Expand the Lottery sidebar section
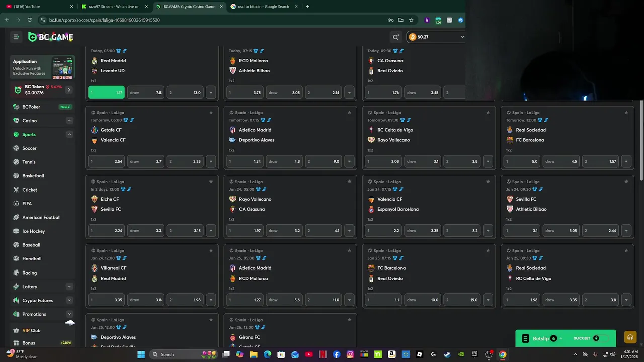 69,287
